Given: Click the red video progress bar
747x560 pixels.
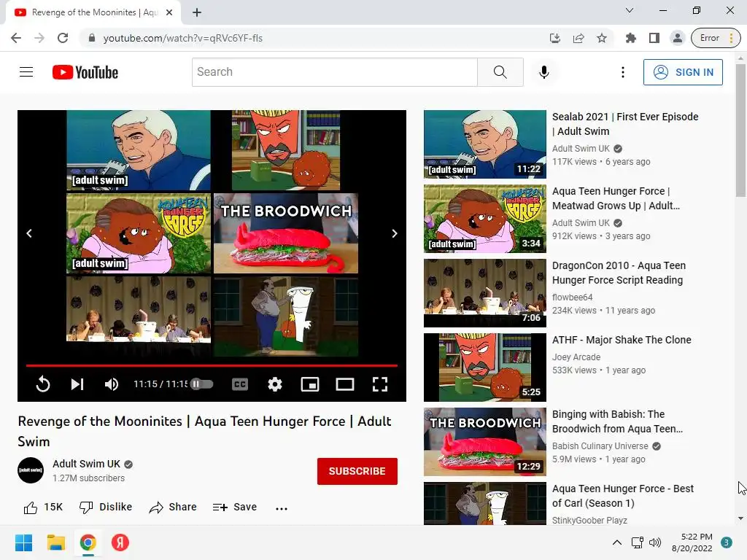Looking at the screenshot, I should point(212,365).
